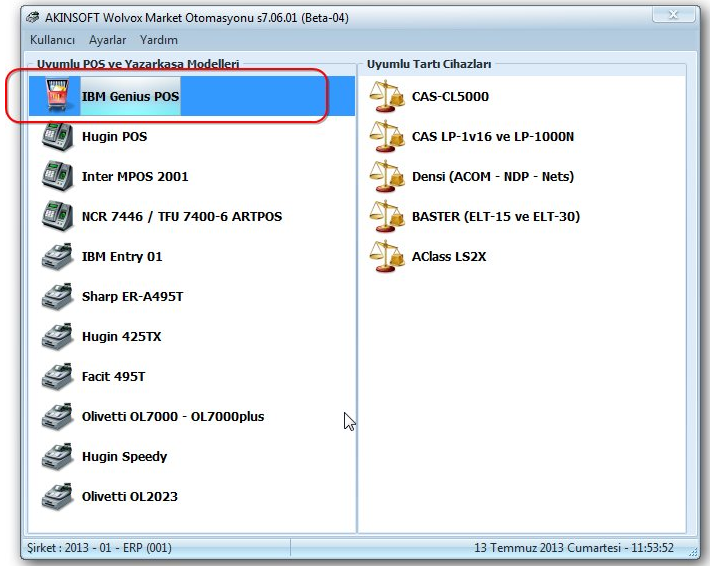Image resolution: width=710 pixels, height=566 pixels.
Task: Select Hugin Speedy label
Action: tap(124, 456)
